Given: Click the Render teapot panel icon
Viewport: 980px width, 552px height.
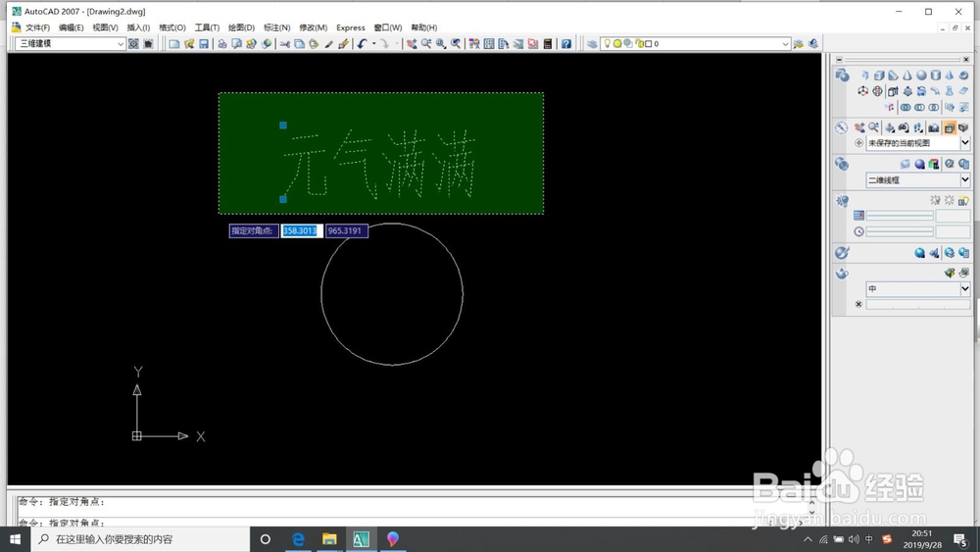Looking at the screenshot, I should click(842, 274).
